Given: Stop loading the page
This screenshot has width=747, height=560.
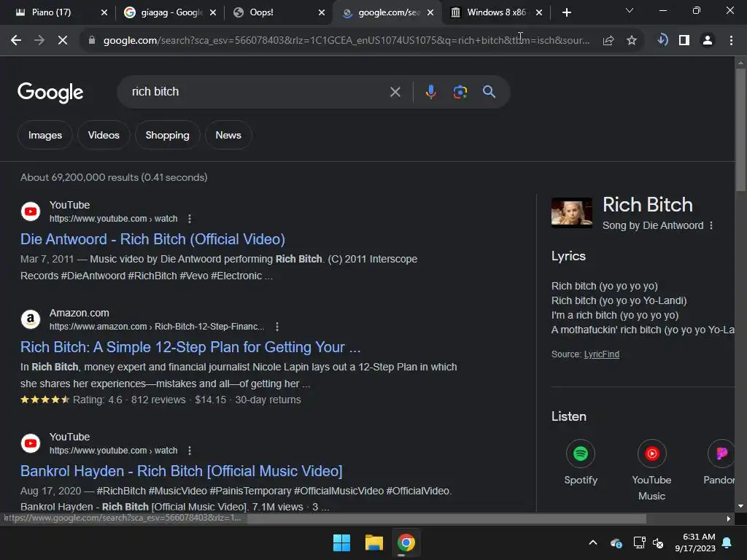Looking at the screenshot, I should tap(63, 41).
